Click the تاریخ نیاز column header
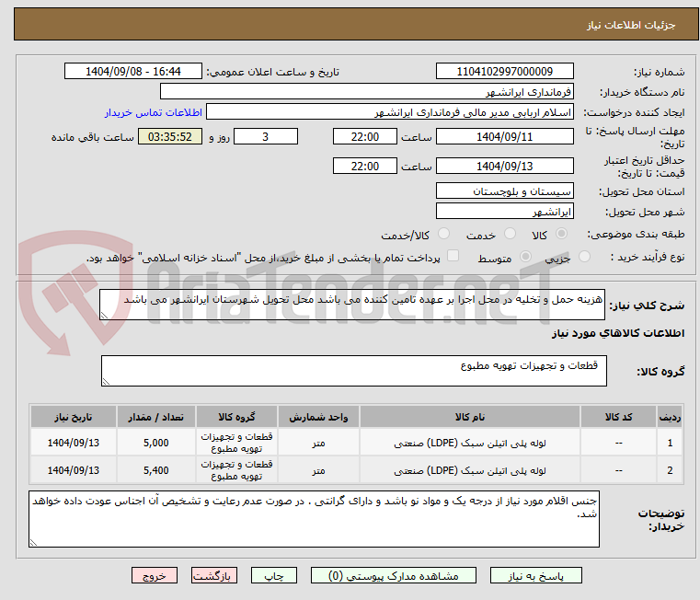 point(74,417)
